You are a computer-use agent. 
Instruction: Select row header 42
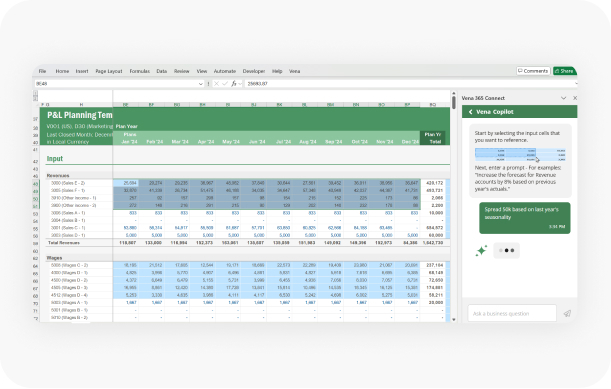point(35,161)
